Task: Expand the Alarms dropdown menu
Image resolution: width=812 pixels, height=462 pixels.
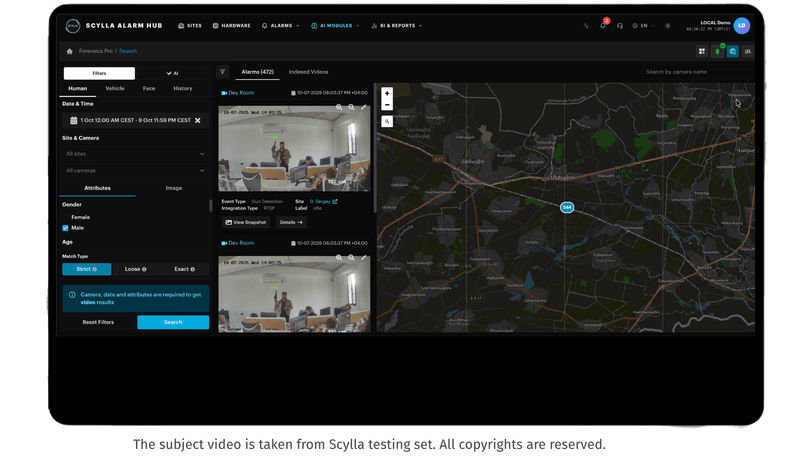Action: click(280, 25)
